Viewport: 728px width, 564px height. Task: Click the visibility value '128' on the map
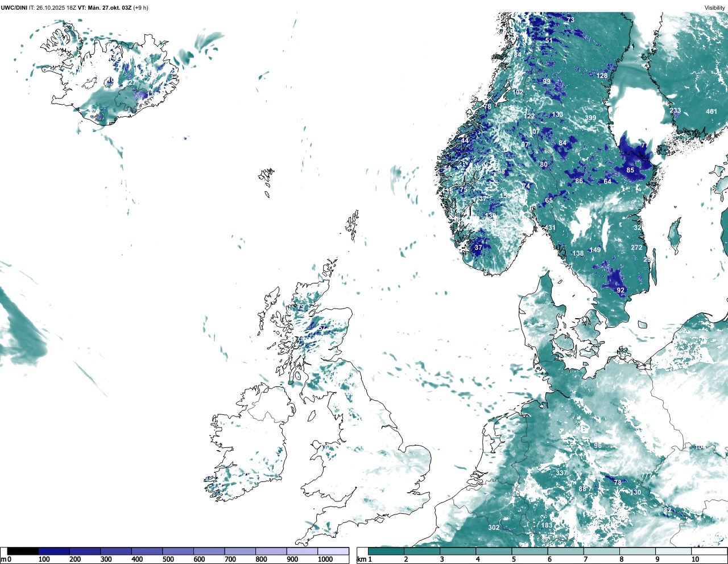602,76
